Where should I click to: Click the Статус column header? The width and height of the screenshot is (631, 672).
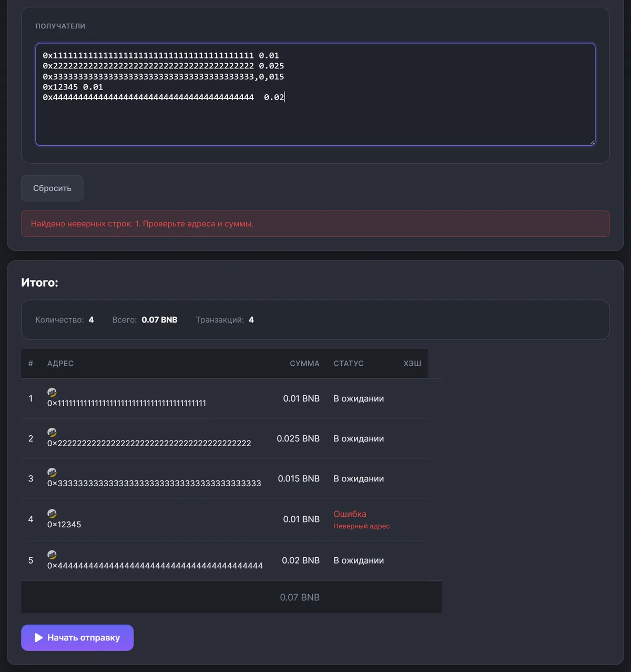[349, 364]
